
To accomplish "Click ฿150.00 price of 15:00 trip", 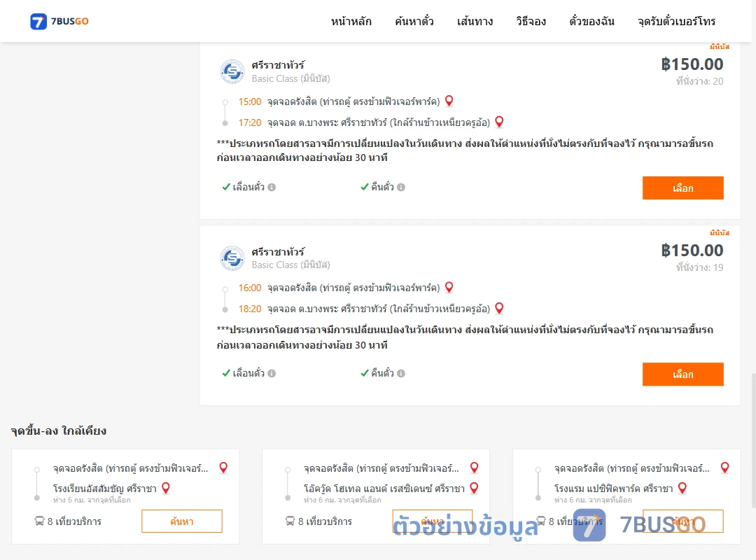I will tap(692, 64).
